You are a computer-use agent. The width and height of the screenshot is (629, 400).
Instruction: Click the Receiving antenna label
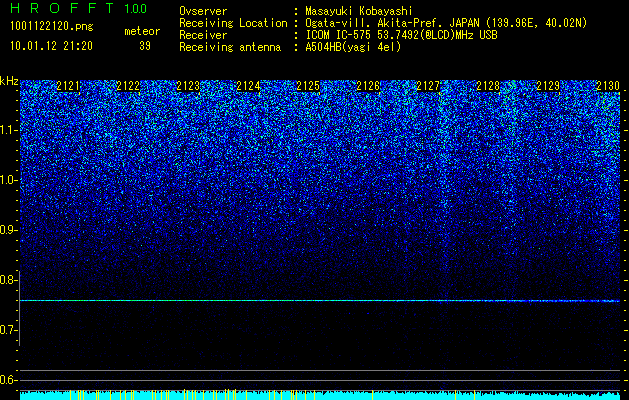pos(230,47)
